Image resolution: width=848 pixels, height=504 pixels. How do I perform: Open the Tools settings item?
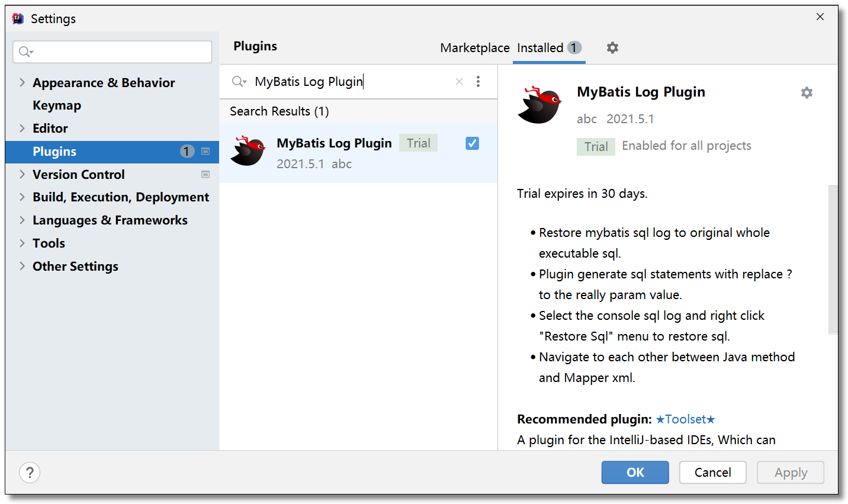(x=49, y=243)
